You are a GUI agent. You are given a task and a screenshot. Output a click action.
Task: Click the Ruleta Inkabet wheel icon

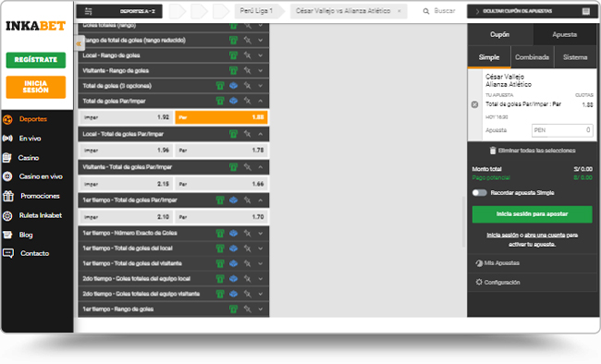(7, 215)
